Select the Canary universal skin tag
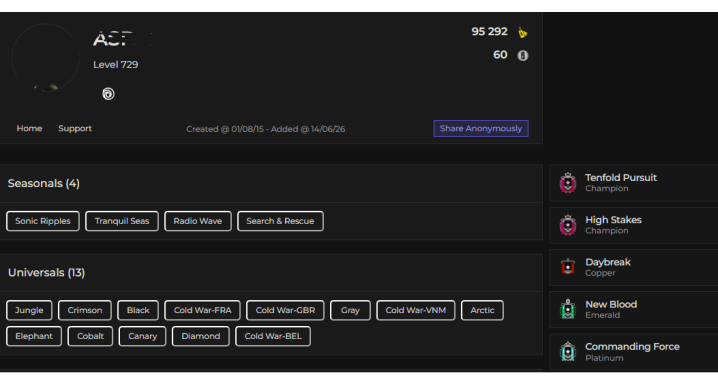Screen dimensions: 718x386 click(x=142, y=336)
